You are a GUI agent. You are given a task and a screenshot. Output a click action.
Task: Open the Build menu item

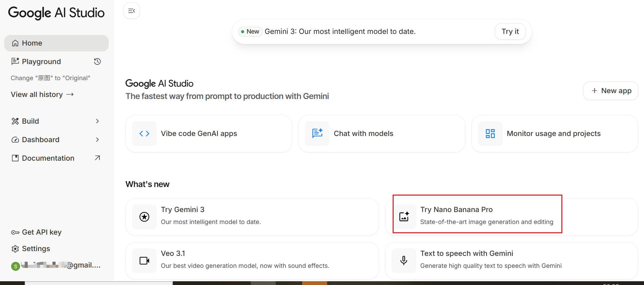click(56, 121)
